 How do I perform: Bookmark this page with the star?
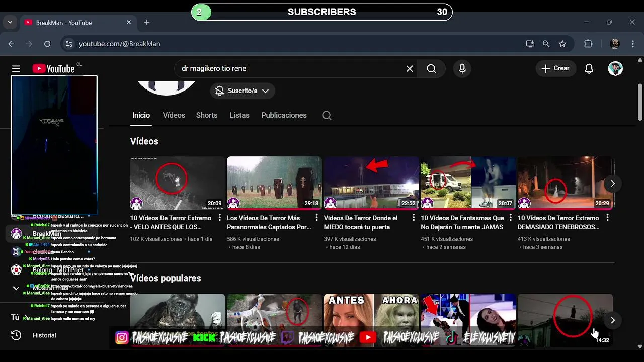(562, 44)
